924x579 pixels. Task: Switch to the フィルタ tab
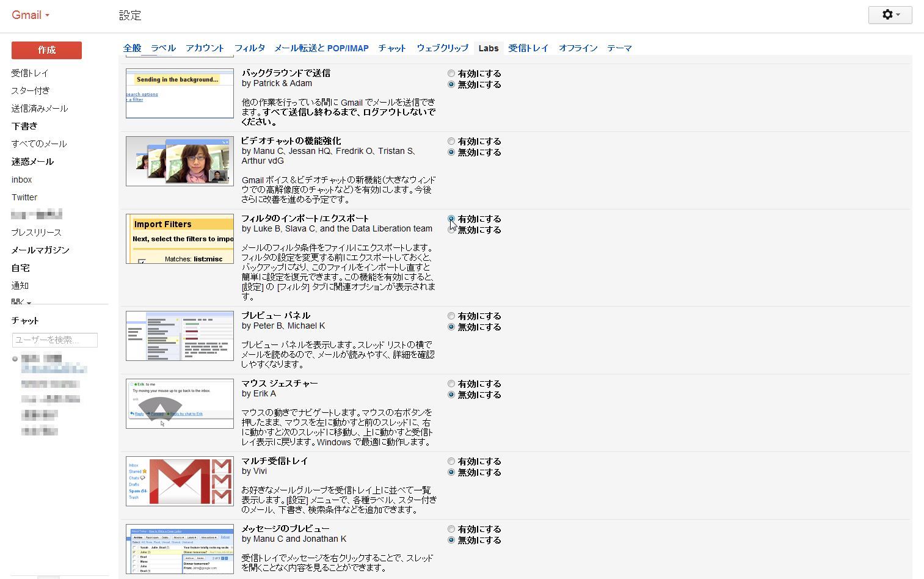tap(249, 48)
